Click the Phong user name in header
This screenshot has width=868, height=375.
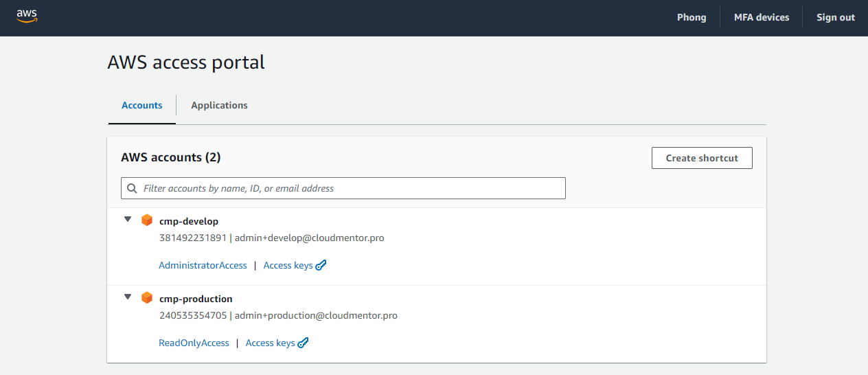[692, 17]
